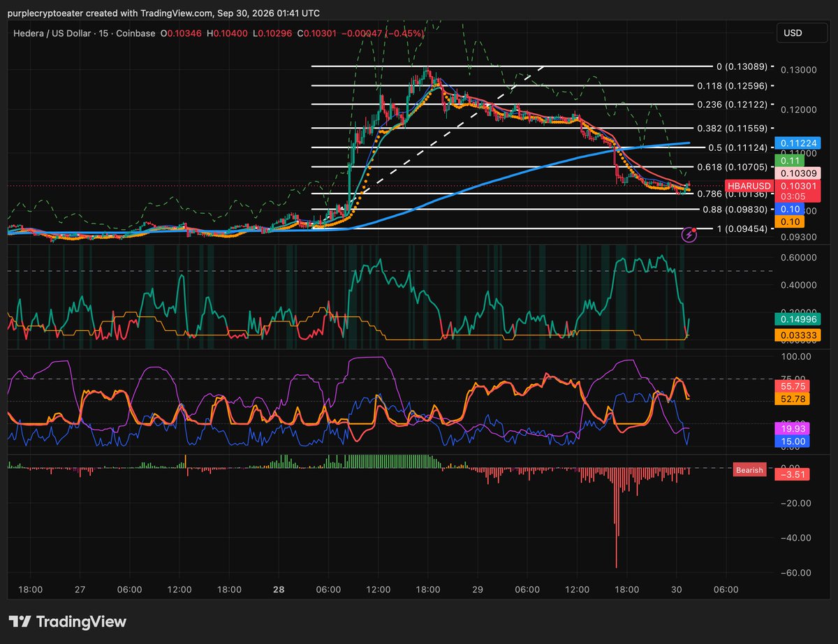Image resolution: width=838 pixels, height=644 pixels.
Task: Click date 30 on the time axis
Action: pyautogui.click(x=676, y=589)
